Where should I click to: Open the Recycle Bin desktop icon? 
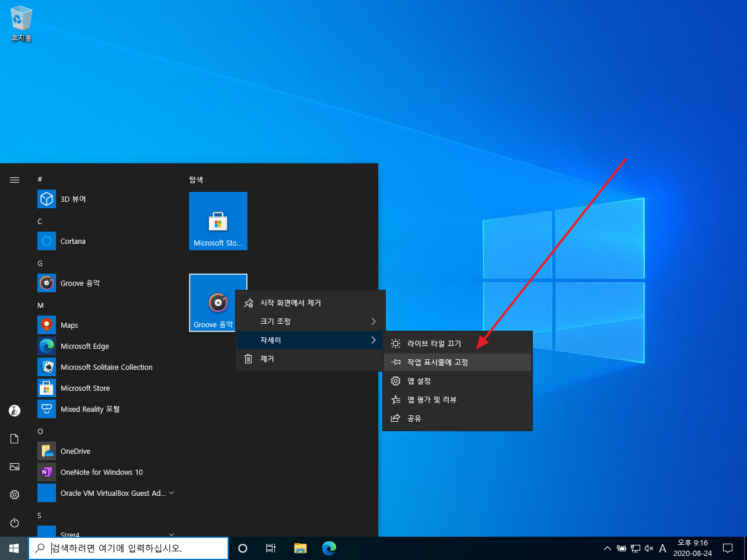point(21,24)
